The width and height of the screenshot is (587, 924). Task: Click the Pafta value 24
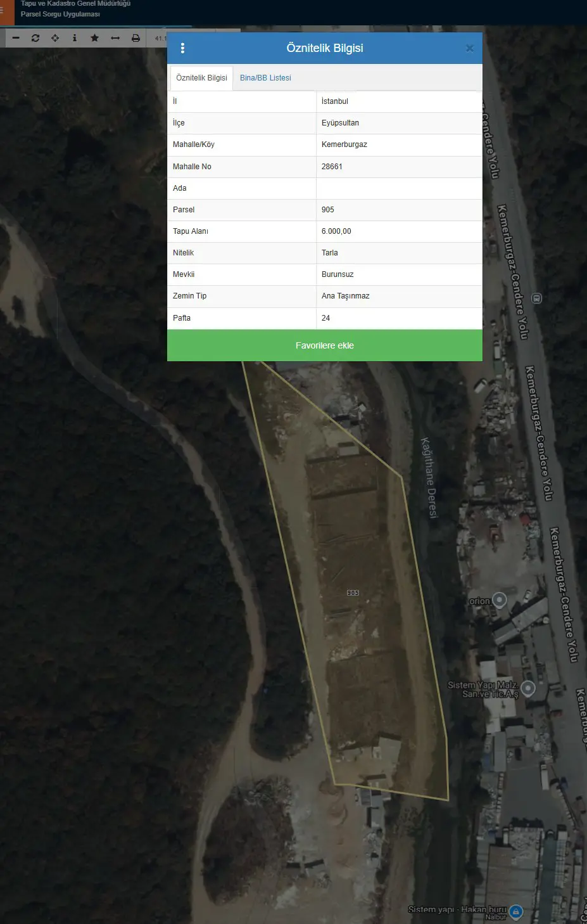coord(399,318)
